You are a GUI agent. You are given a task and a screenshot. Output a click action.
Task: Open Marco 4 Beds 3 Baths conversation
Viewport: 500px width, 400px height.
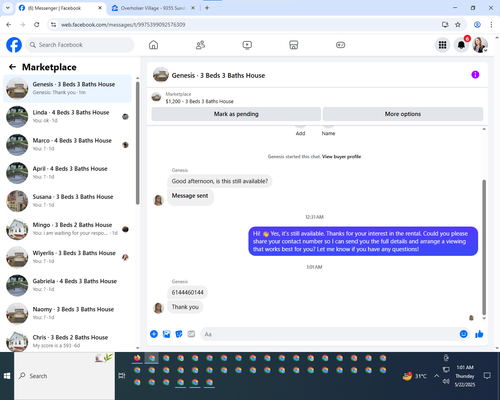point(67,145)
